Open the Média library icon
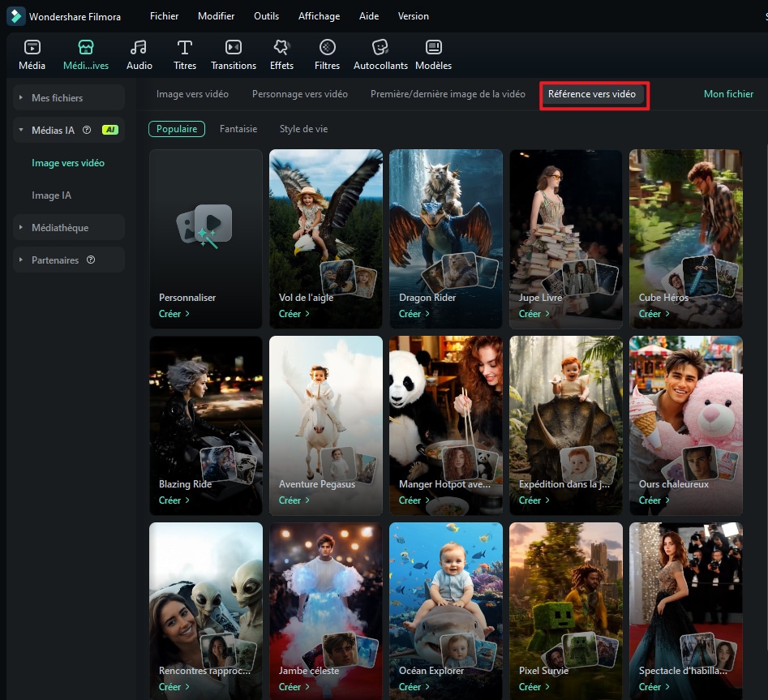The width and height of the screenshot is (768, 700). point(32,48)
